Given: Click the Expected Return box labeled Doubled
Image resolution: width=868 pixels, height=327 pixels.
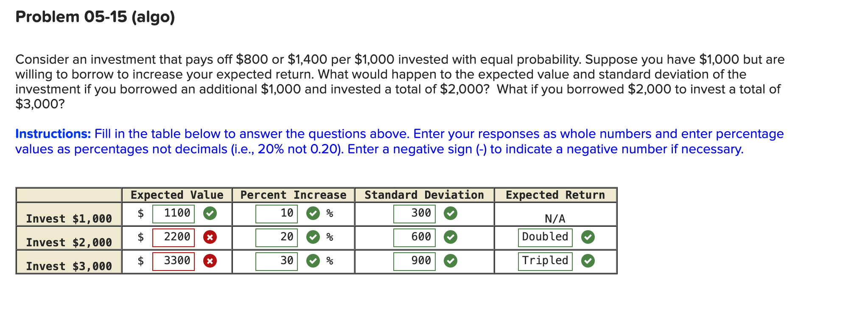Looking at the screenshot, I should click(544, 237).
